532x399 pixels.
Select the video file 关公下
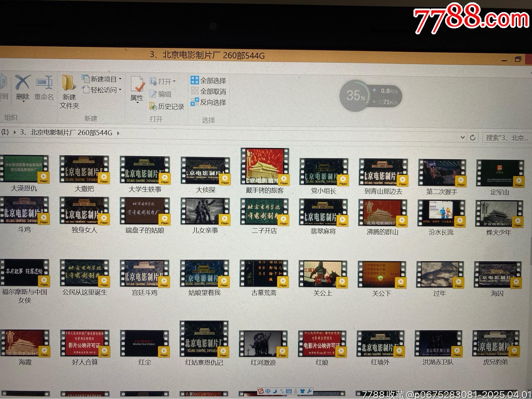(x=381, y=279)
